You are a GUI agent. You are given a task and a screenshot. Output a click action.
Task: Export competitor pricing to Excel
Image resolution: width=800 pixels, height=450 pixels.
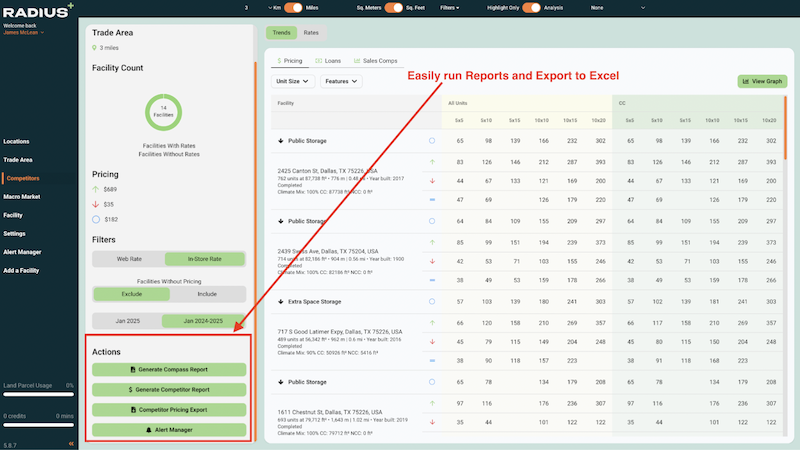[169, 410]
